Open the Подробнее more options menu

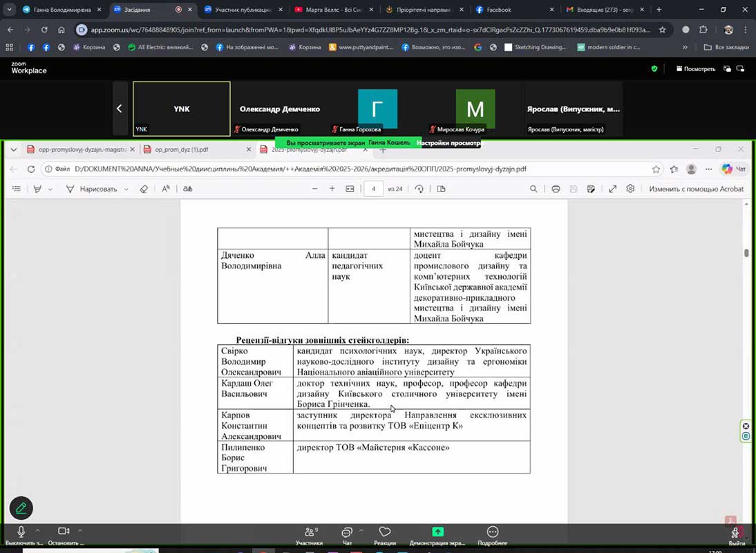click(x=492, y=532)
